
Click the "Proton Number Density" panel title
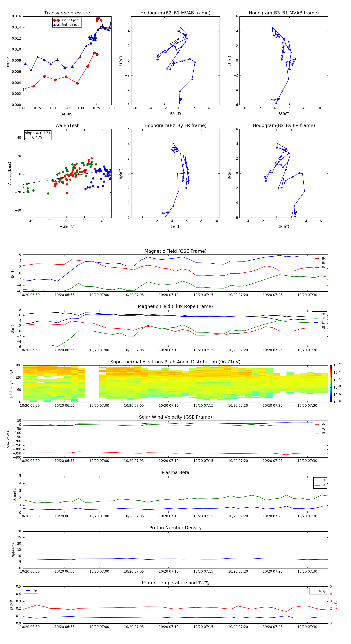(x=175, y=528)
